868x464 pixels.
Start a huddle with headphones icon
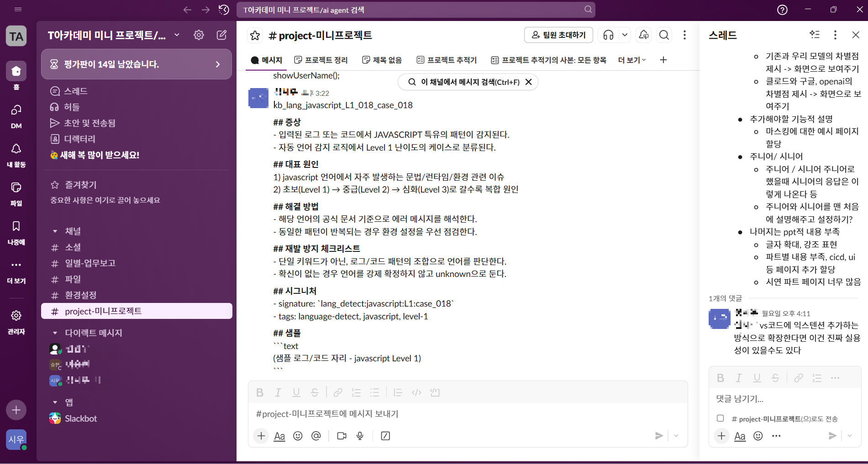coord(608,35)
